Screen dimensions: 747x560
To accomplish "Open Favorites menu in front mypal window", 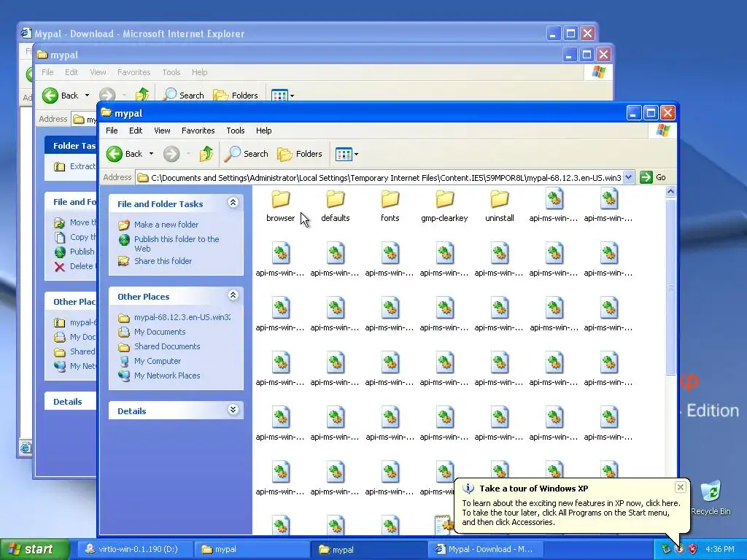I will (x=198, y=131).
